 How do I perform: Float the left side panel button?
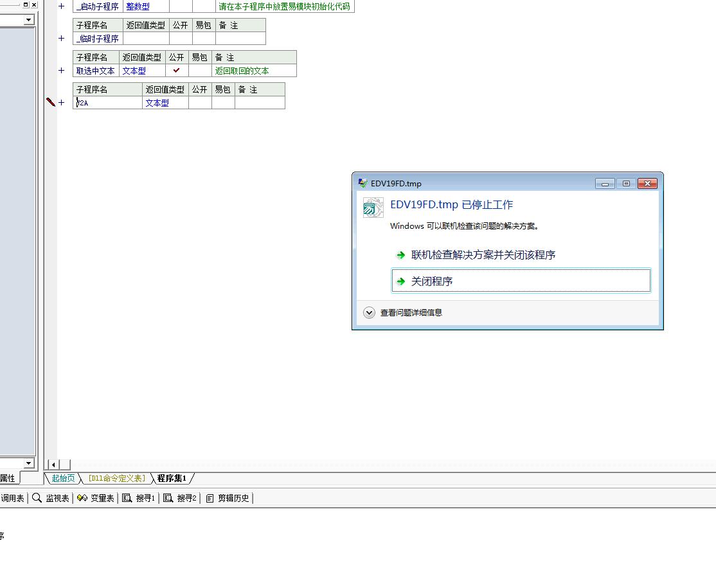(x=26, y=4)
